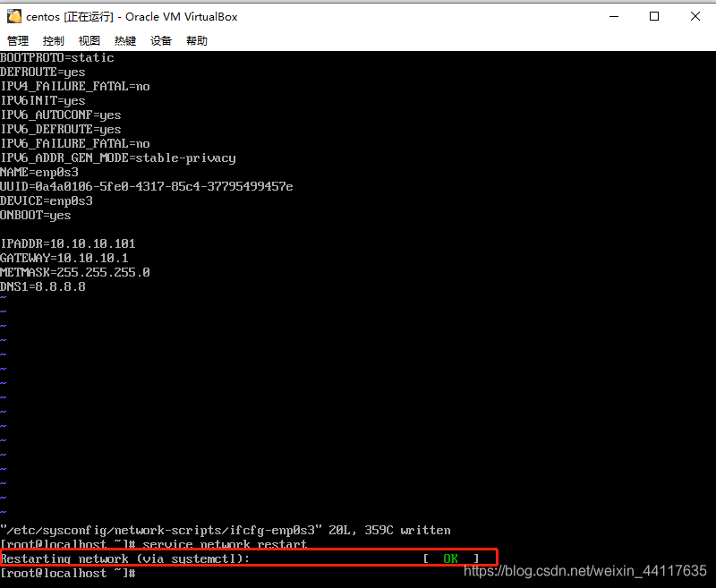The image size is (716, 588).
Task: Click the IPV6_ADDR_GEN_MODE=stable-privacy line
Action: (118, 158)
